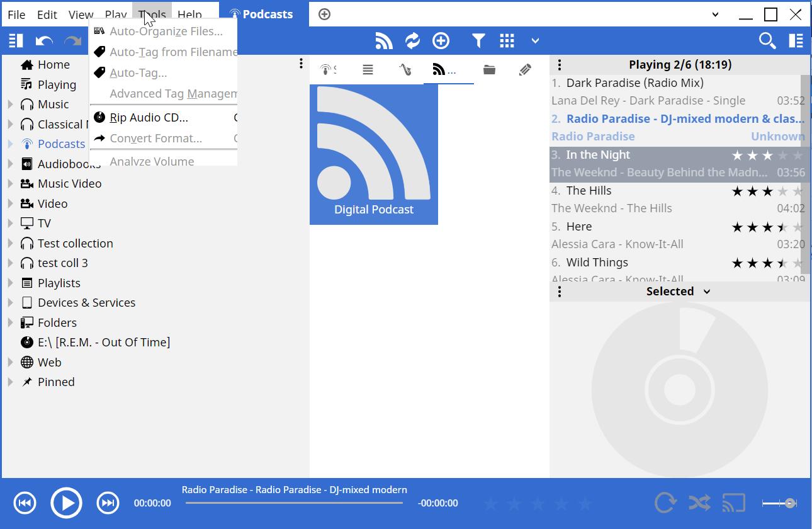Click the RSS subscribe podcast icon in toolbar

pos(384,41)
